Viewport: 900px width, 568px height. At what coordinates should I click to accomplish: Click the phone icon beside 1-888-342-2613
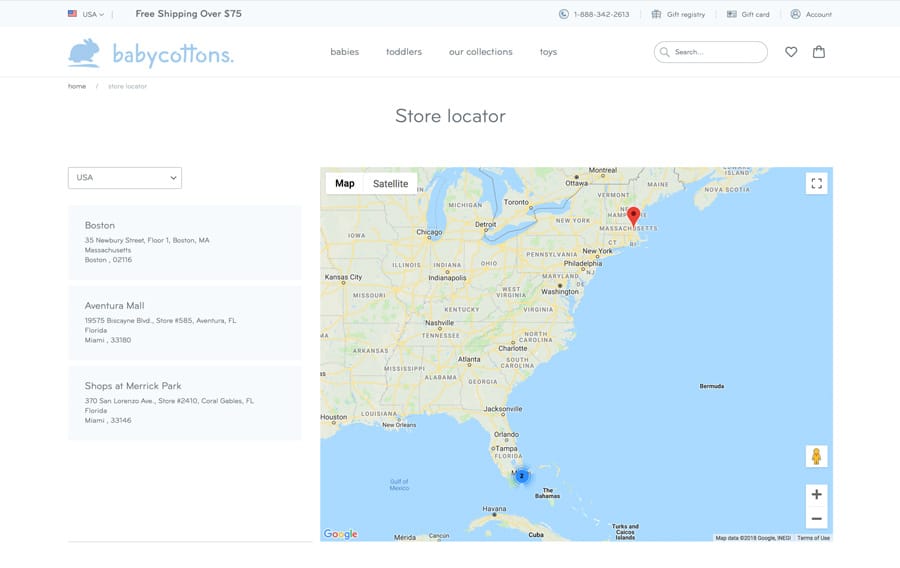(x=564, y=14)
